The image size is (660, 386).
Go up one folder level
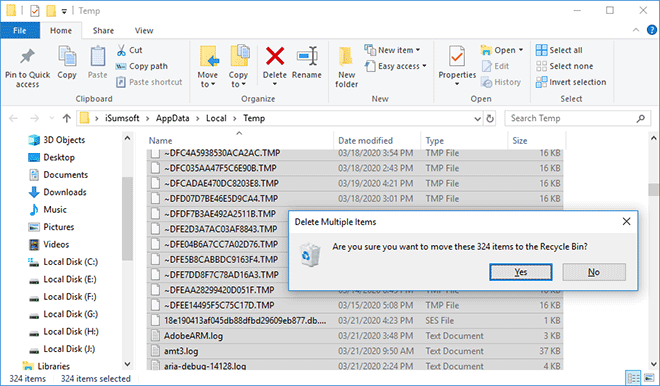pos(67,119)
